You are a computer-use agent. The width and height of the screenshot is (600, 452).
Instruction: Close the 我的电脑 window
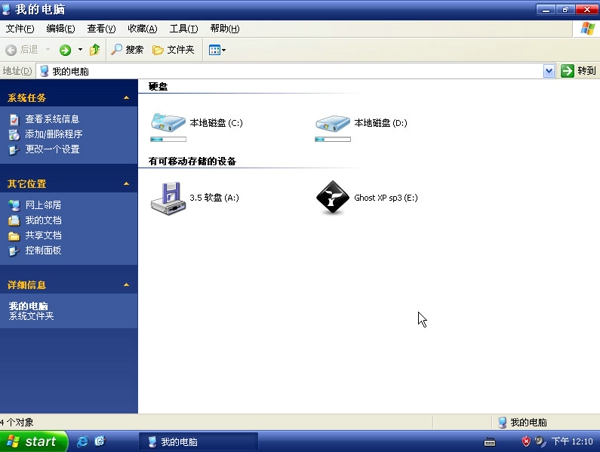click(587, 9)
